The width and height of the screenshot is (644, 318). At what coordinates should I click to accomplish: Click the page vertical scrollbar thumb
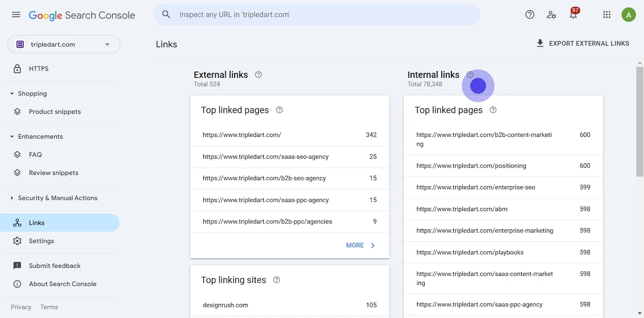click(x=640, y=121)
